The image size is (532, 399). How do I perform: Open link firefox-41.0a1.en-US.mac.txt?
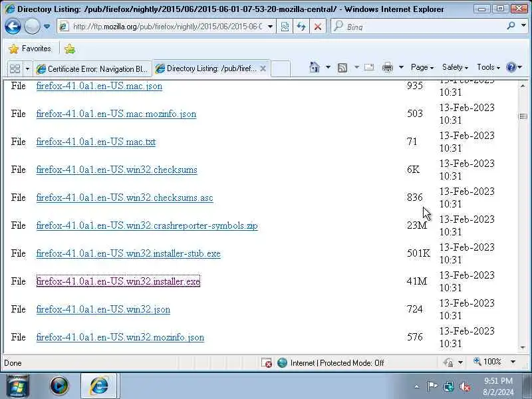point(96,142)
